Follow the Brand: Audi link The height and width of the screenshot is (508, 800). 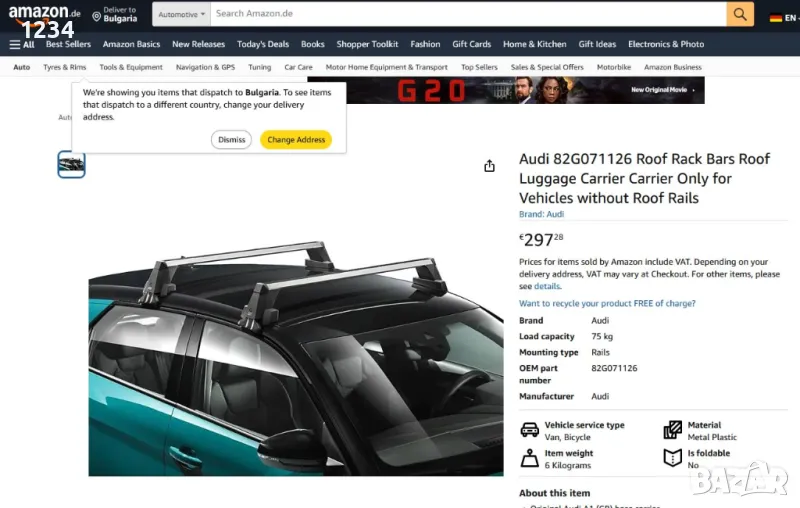pyautogui.click(x=541, y=214)
